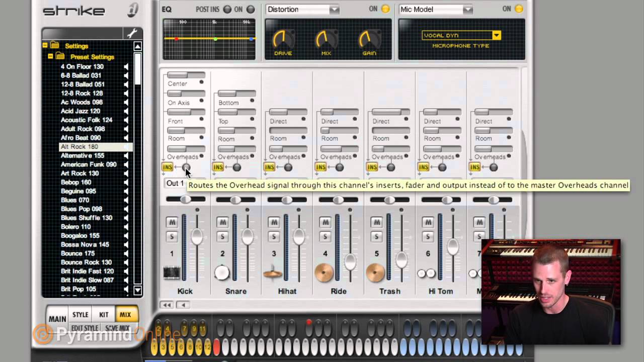Click the Snare pan slider
The image size is (644, 362).
[x=235, y=200]
